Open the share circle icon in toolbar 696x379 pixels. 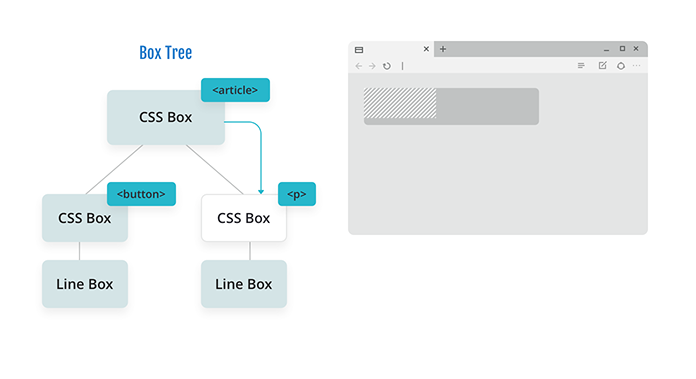[621, 66]
